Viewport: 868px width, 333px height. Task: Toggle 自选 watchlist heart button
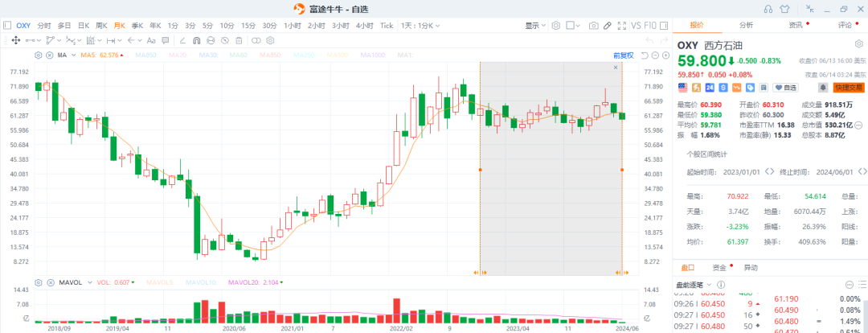coord(786,88)
